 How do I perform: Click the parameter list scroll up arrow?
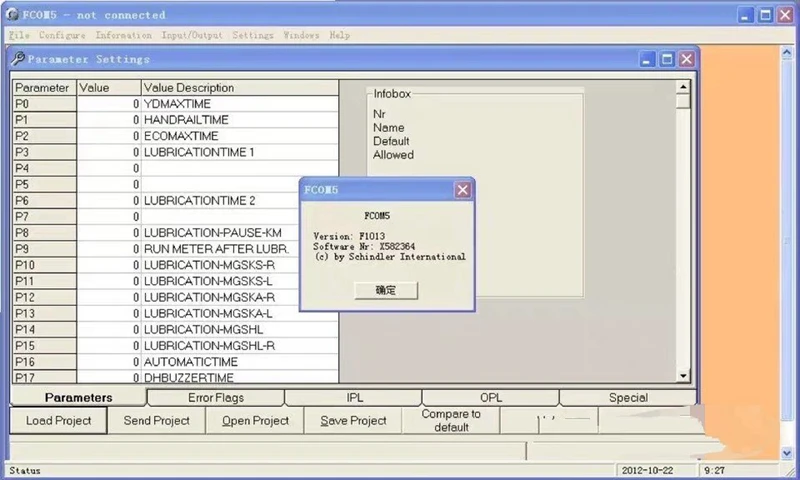pos(683,87)
